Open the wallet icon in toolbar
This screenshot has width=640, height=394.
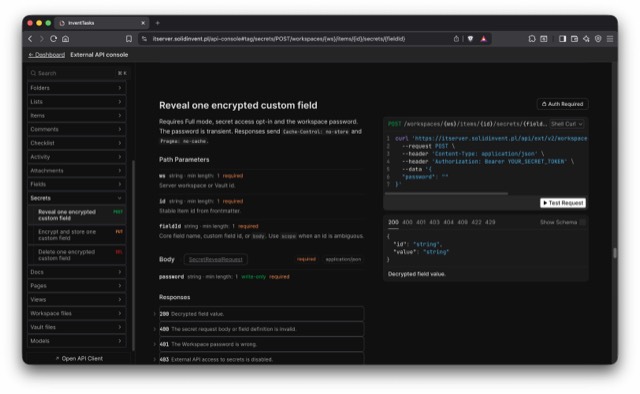[x=574, y=39]
